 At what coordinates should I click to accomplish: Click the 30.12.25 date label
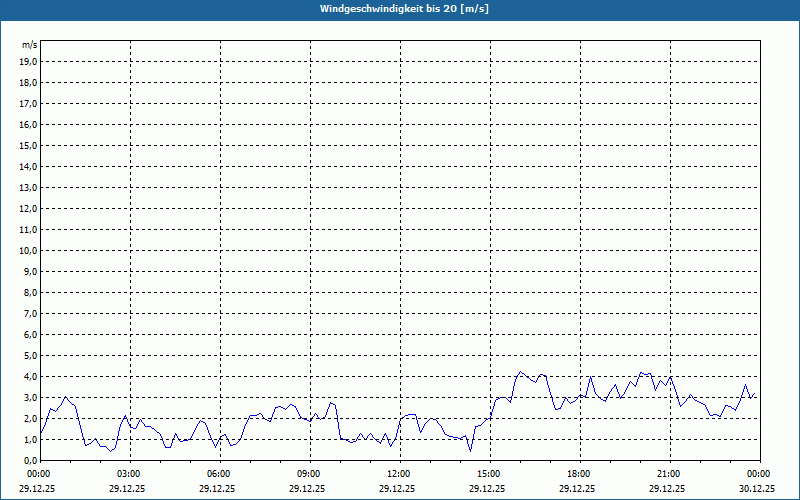click(x=757, y=489)
